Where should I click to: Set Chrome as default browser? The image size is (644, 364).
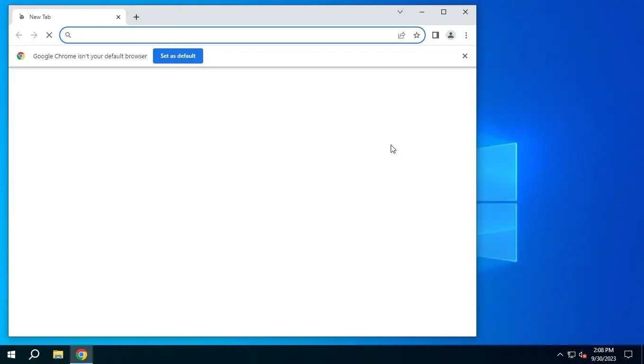178,56
